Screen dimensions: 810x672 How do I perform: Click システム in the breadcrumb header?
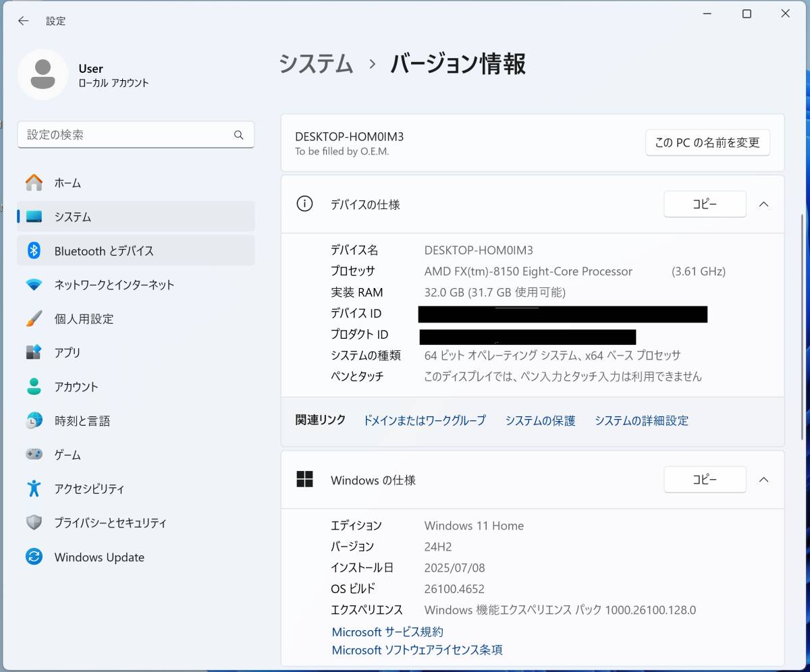[316, 64]
